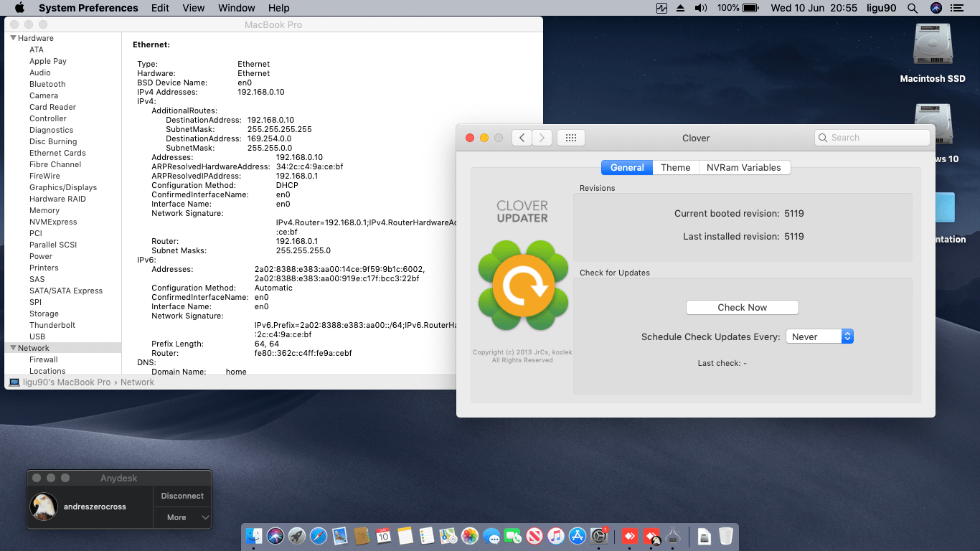Select Thunderbolt in the sidebar
Screen dimensions: 980x551
(52, 325)
